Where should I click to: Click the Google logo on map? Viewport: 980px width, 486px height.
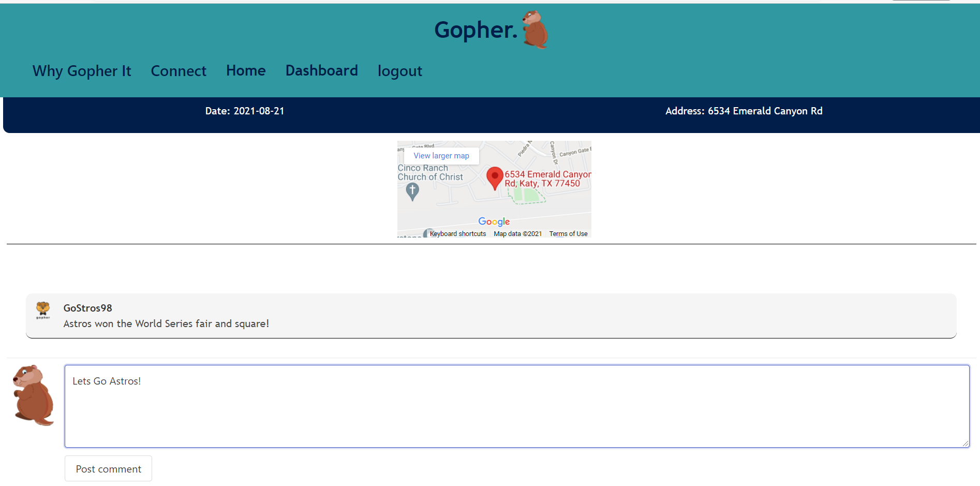point(494,222)
